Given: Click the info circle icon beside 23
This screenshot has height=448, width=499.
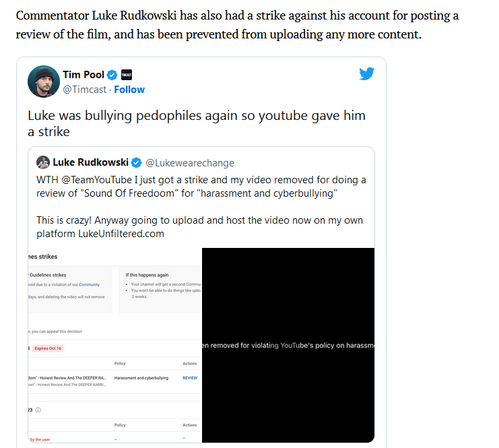Looking at the screenshot, I should click(x=38, y=410).
